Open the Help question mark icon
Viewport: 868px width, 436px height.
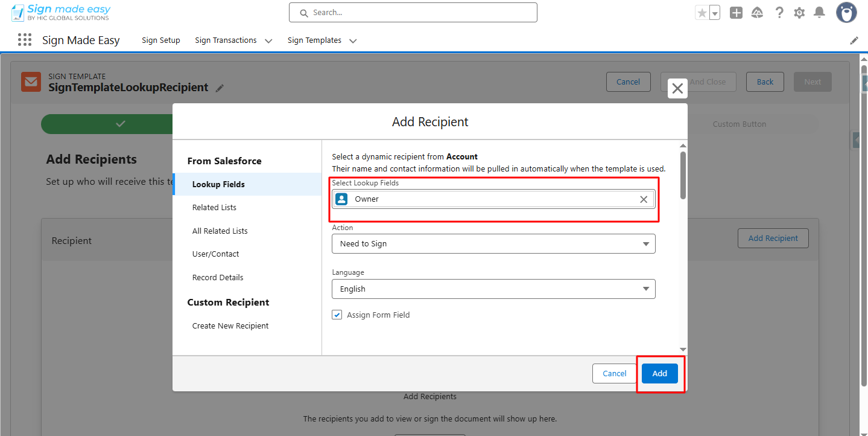point(779,13)
